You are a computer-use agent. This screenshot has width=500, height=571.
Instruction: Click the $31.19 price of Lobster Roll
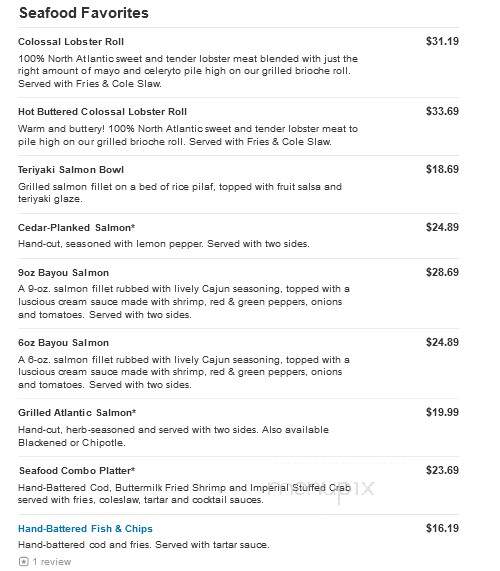click(442, 41)
